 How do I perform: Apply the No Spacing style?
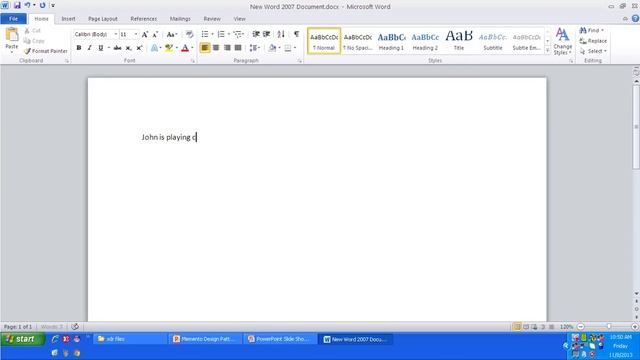pyautogui.click(x=358, y=41)
